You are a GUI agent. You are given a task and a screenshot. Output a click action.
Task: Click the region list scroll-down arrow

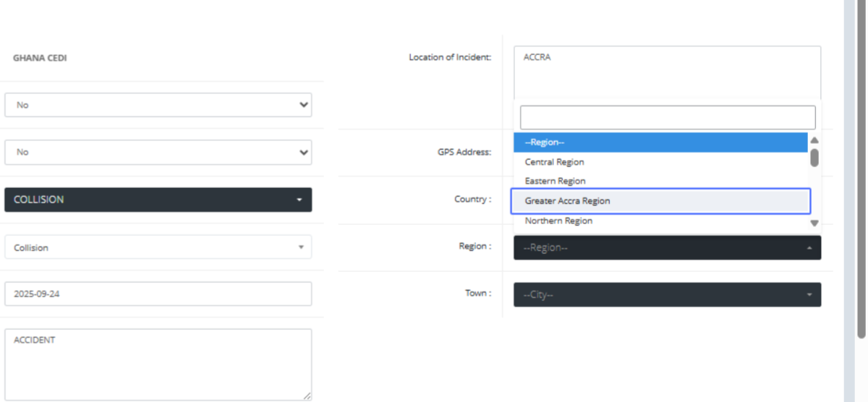click(814, 223)
